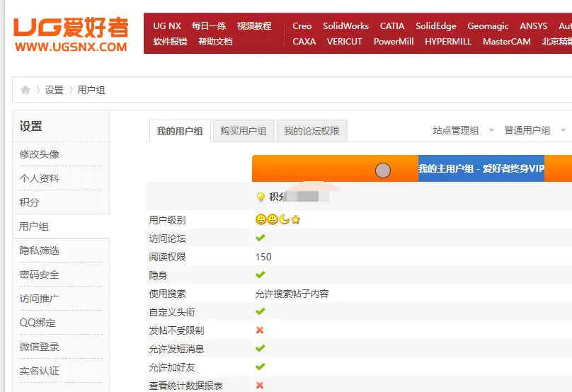Open the VERICUT nav link
Screen dimensions: 572x392
[x=345, y=42]
